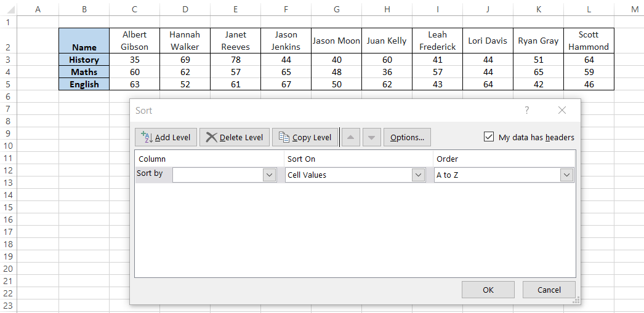Click the Move Up arrow button
This screenshot has height=313, width=644.
click(350, 137)
